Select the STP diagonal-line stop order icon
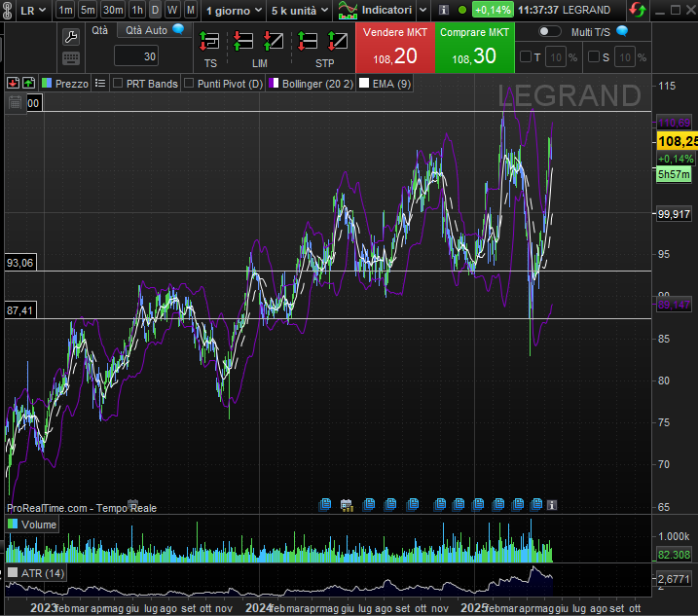The height and width of the screenshot is (616, 698). 338,41
